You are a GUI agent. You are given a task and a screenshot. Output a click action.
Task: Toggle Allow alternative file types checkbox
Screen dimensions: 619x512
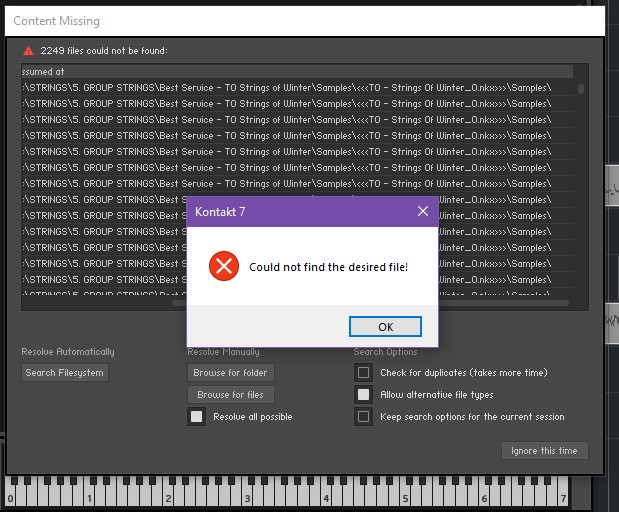pyautogui.click(x=363, y=395)
